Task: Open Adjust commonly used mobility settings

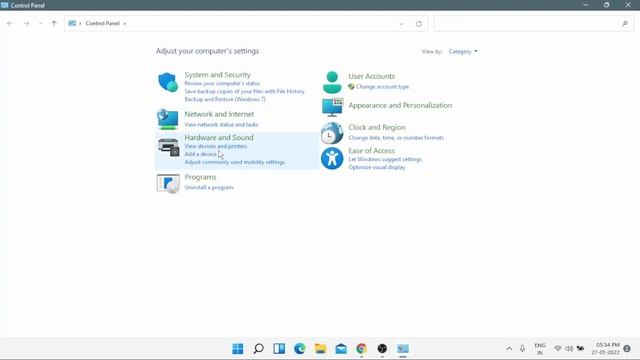Action: point(235,162)
